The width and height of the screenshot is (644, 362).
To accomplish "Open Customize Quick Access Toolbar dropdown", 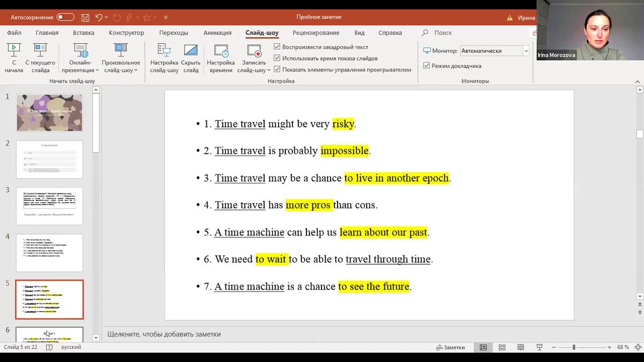I will (x=166, y=17).
